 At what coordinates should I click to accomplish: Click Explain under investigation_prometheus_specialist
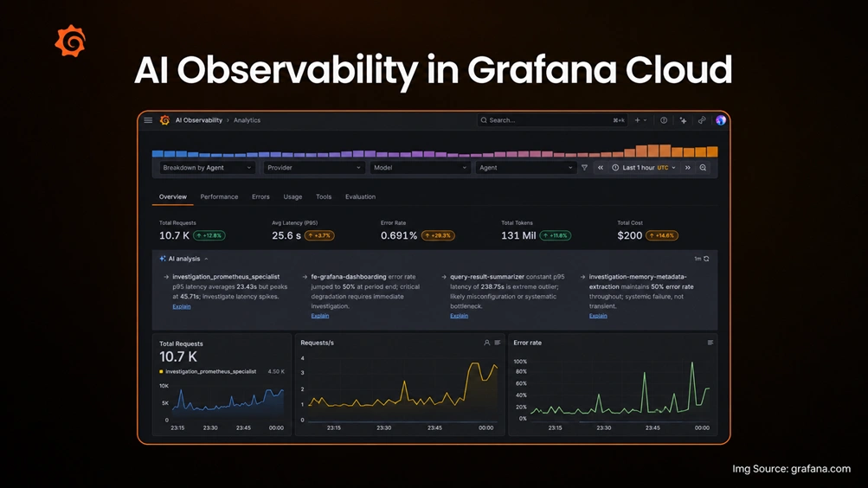tap(182, 306)
